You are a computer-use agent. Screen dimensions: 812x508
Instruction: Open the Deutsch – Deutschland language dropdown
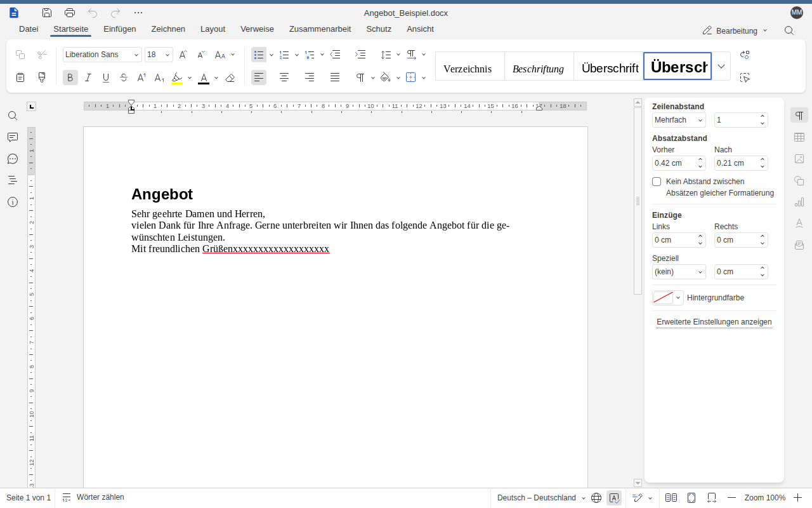click(541, 498)
